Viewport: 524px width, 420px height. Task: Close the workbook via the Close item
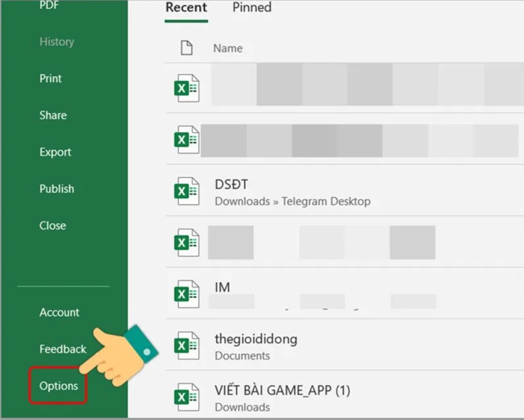[x=53, y=225]
